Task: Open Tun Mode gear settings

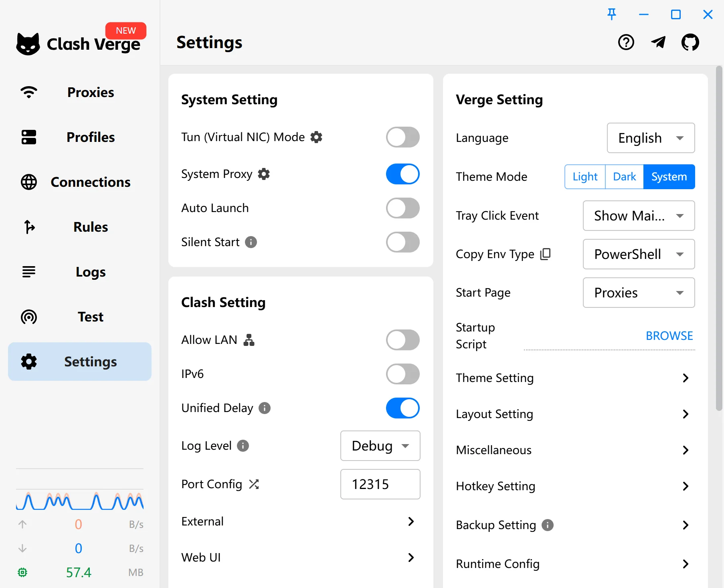Action: click(x=316, y=137)
